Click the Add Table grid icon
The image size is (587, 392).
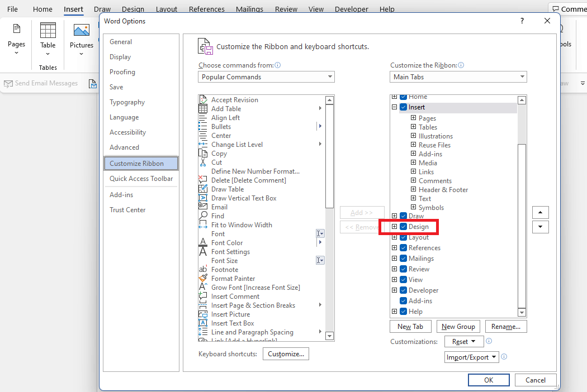click(203, 108)
